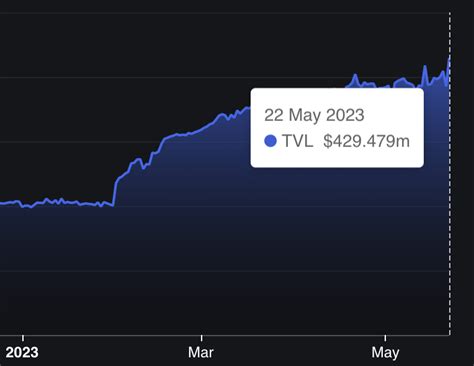
Task: Select the Mar x-axis label
Action: click(201, 352)
